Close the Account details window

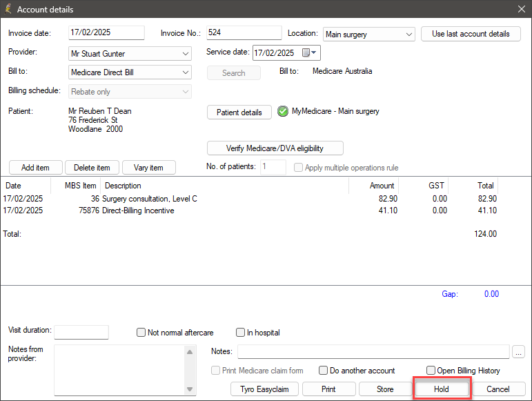tap(522, 9)
